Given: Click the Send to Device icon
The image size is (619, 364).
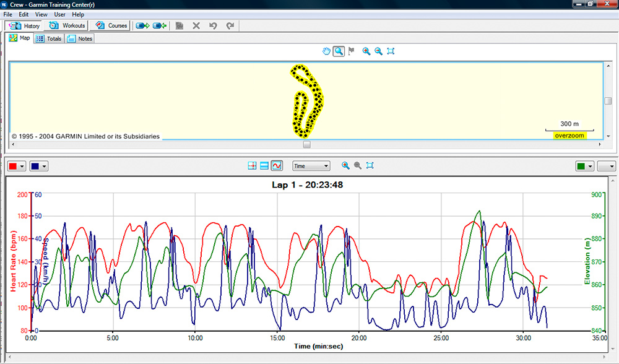Looking at the screenshot, I should pos(142,25).
